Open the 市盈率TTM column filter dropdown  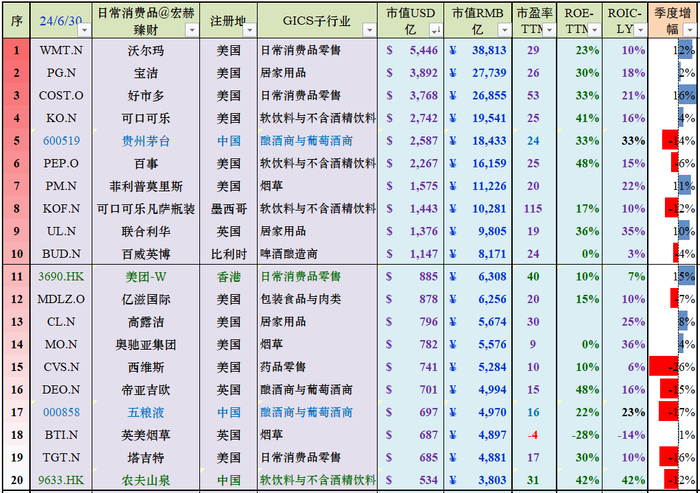pos(549,30)
